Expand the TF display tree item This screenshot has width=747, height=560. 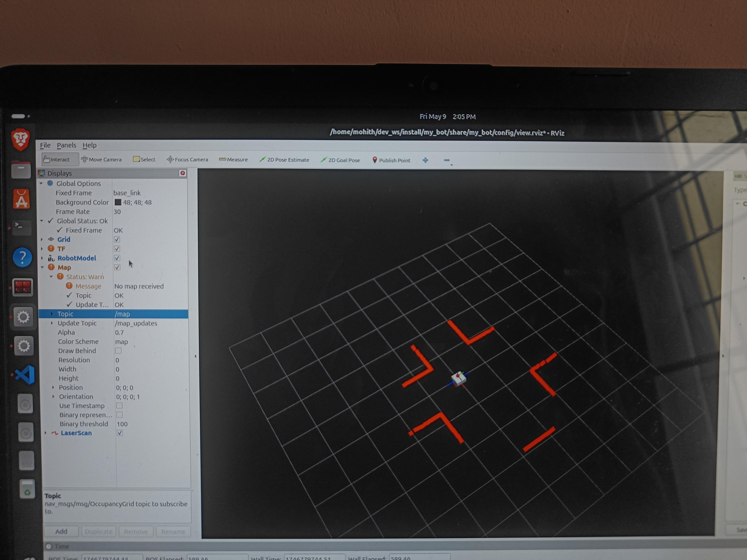coord(42,249)
